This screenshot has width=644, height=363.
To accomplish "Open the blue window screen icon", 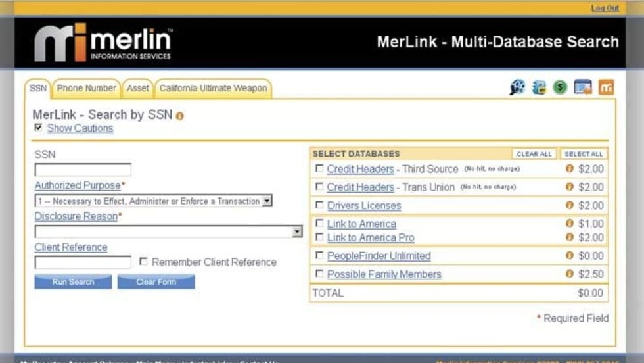I will [583, 87].
